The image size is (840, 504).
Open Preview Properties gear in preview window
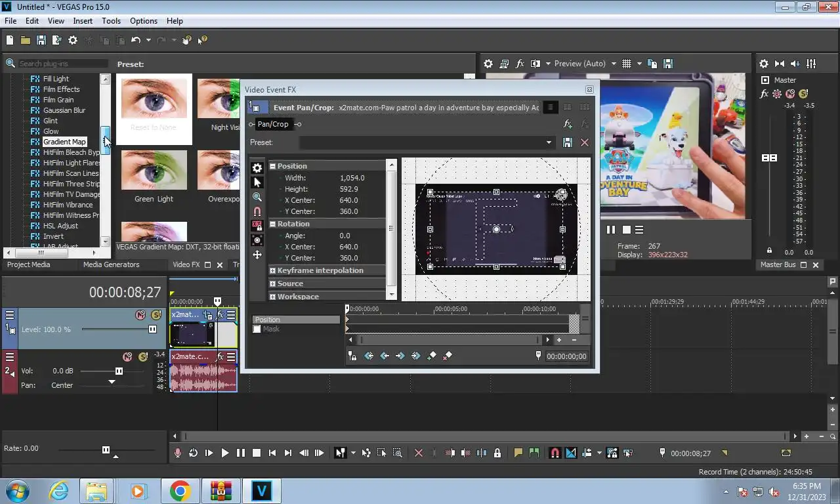[488, 64]
